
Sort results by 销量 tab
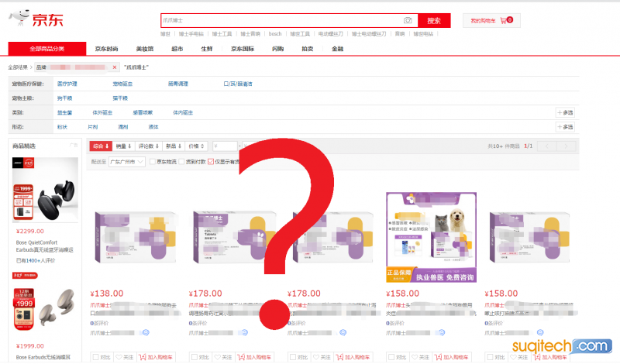click(x=124, y=146)
